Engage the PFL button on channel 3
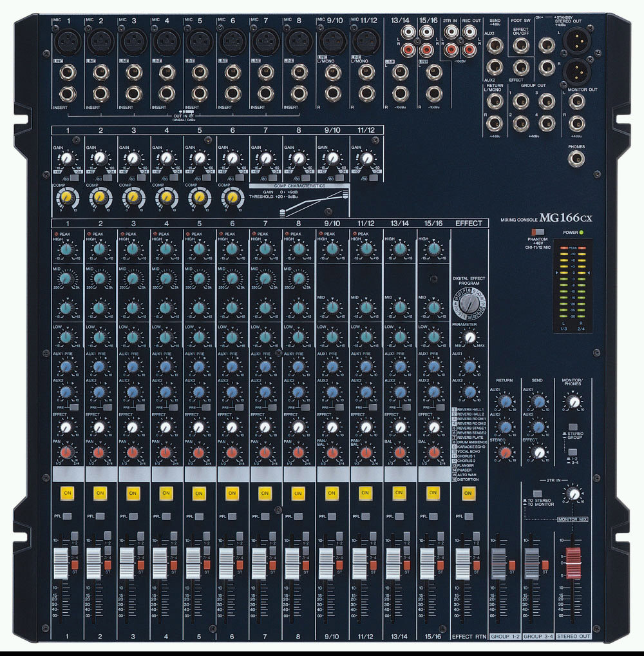644x656 pixels. click(x=133, y=516)
